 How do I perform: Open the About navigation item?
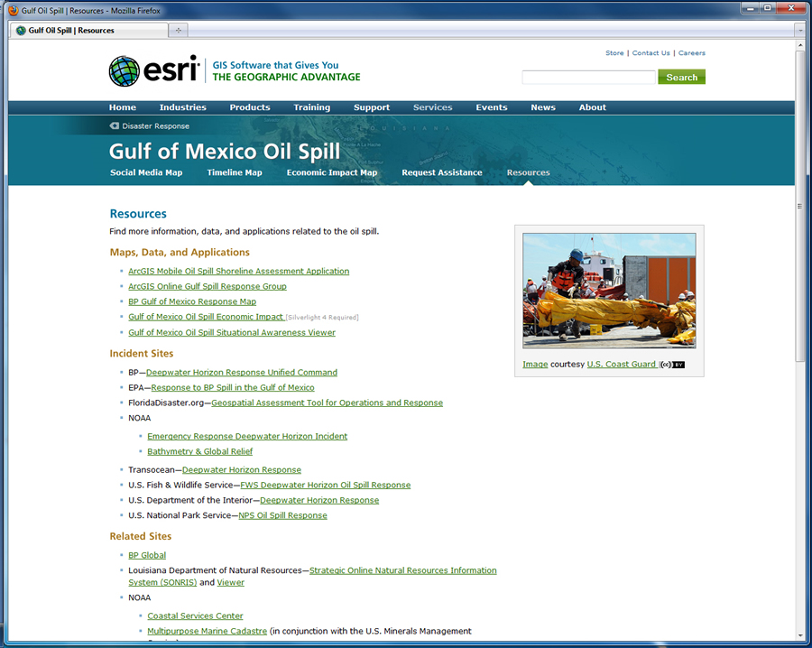tap(593, 107)
